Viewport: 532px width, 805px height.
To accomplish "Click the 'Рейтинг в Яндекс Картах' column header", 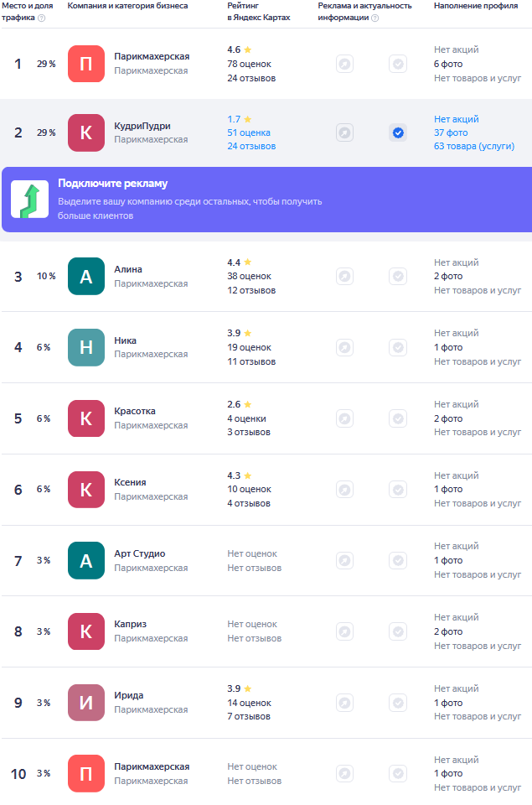I will (x=259, y=11).
